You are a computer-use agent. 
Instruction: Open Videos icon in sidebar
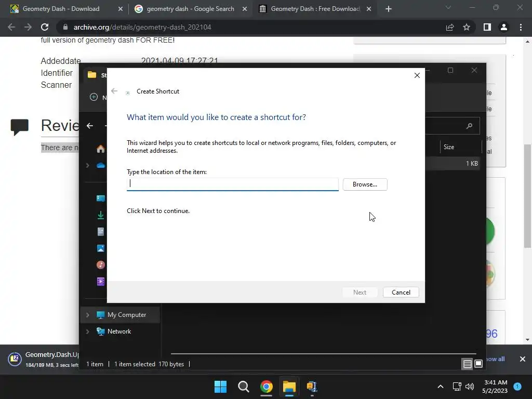[x=101, y=282]
